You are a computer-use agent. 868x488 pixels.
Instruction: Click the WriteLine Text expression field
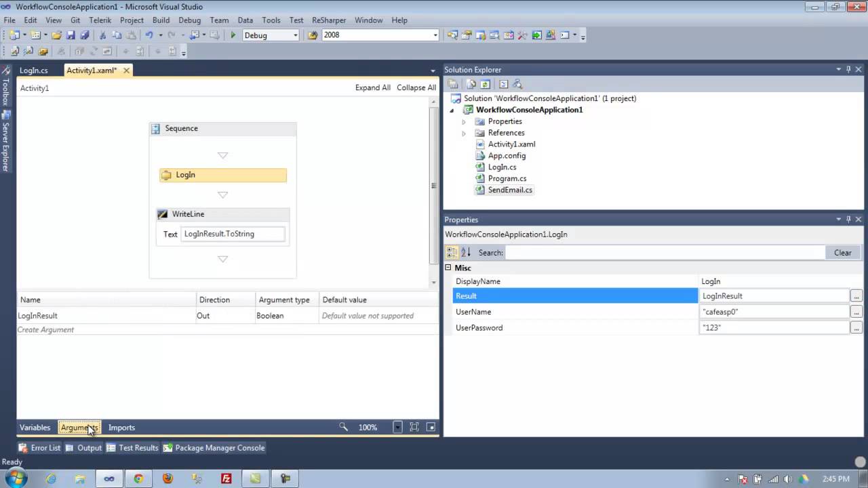click(x=233, y=234)
